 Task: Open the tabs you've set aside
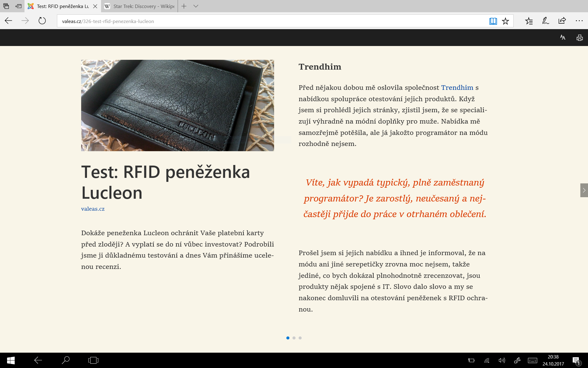6,6
